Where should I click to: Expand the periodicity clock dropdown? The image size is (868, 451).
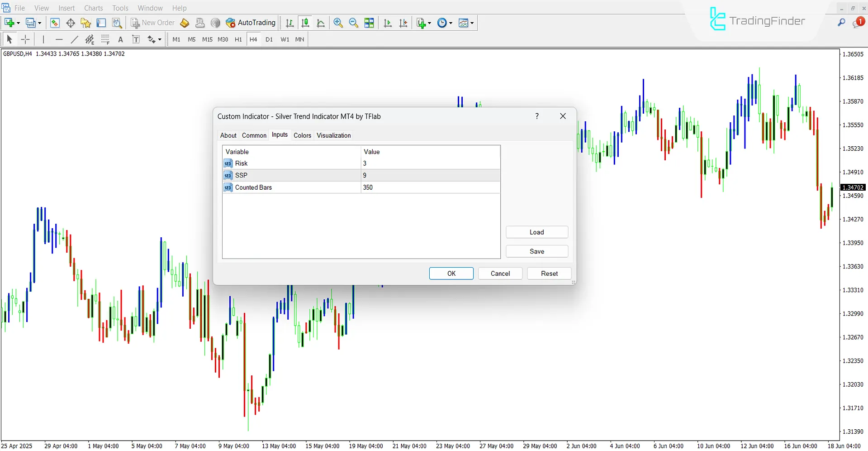(451, 23)
